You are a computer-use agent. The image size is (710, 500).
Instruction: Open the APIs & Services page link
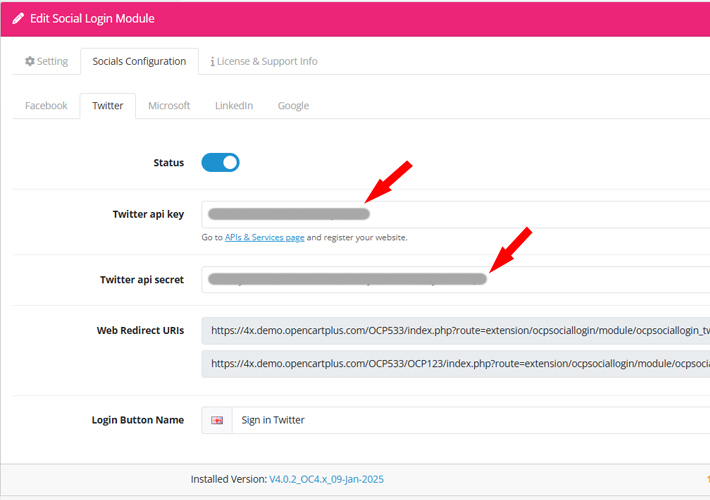tap(264, 237)
